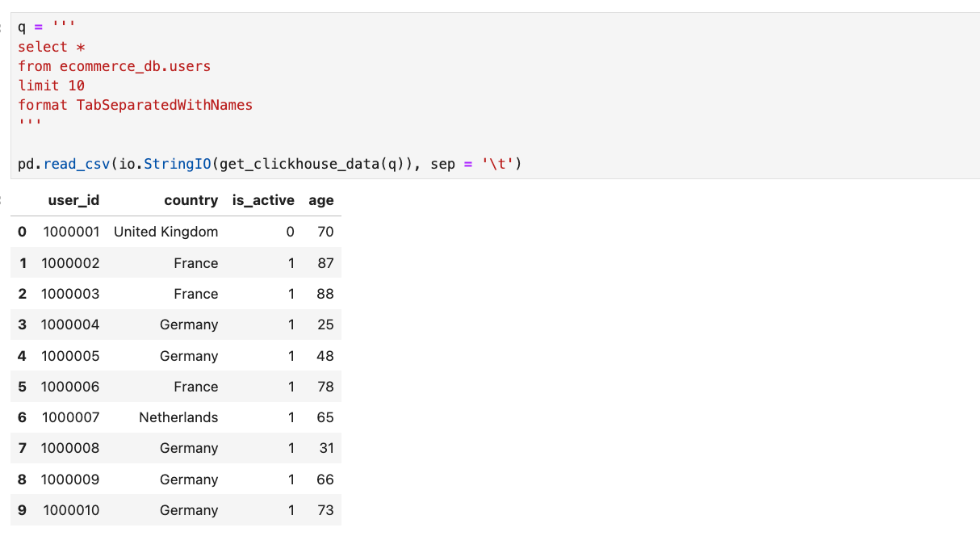Select the United Kingdom country cell
The height and width of the screenshot is (536, 980).
tap(165, 232)
